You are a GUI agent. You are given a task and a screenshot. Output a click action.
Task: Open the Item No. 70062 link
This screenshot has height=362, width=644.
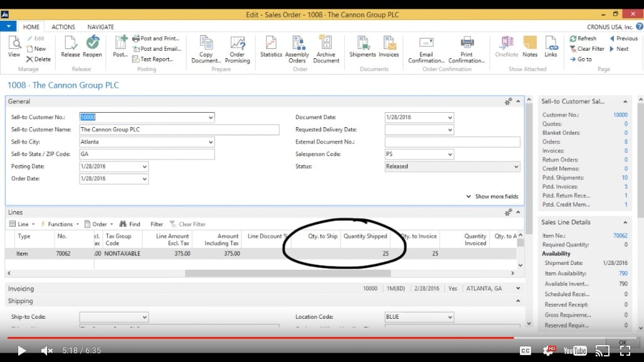620,235
